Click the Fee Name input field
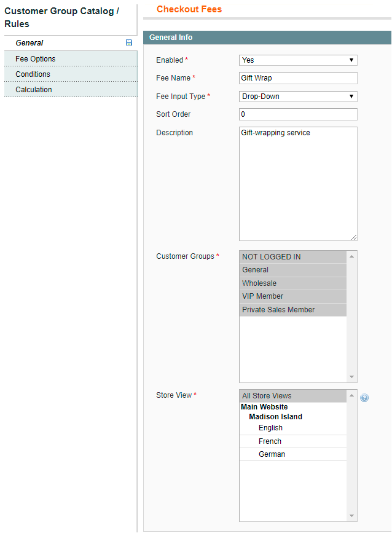Screen dimensions: 392x533 point(298,78)
